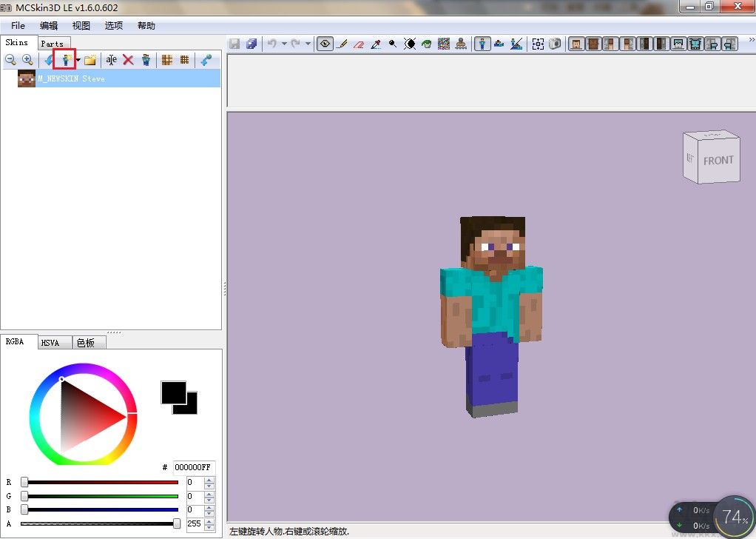
Task: Open the new skin dropdown arrow
Action: (x=78, y=60)
